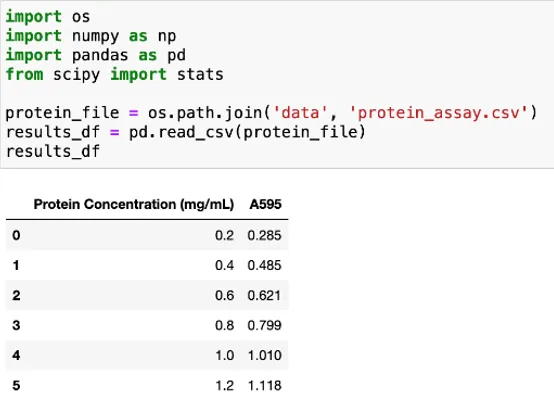
Task: Click the pd.read_csv function call
Action: click(x=247, y=132)
